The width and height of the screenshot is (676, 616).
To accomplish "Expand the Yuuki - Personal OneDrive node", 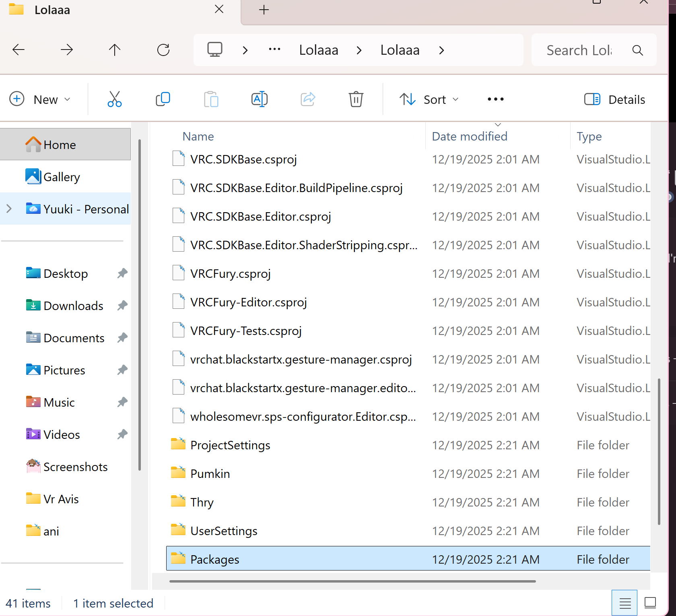I will point(9,209).
